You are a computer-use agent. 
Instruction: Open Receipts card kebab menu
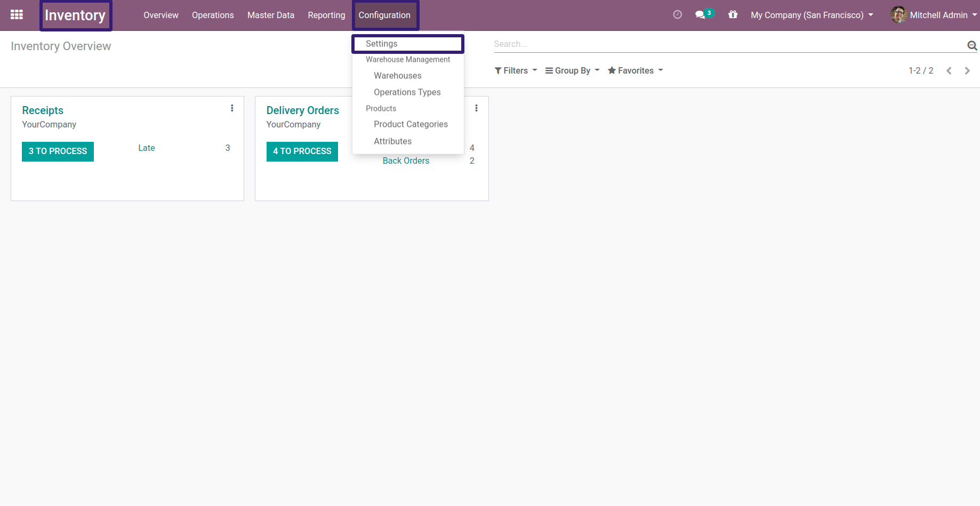(232, 108)
